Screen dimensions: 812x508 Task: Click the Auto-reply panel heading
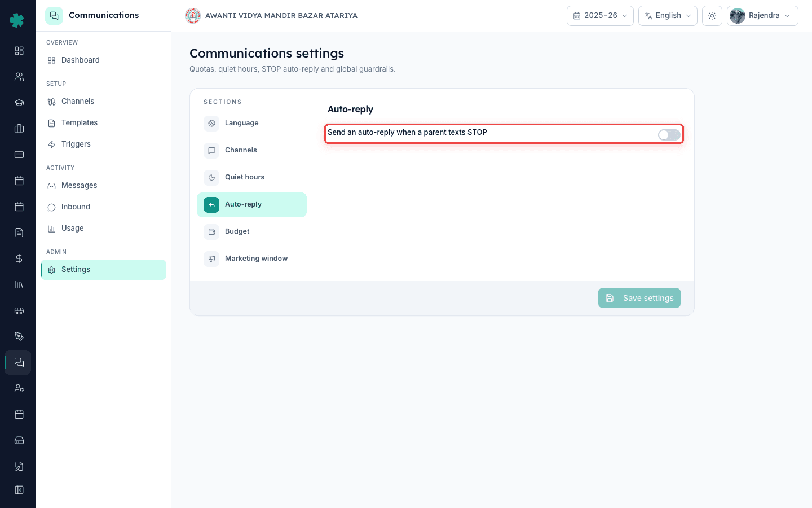[x=350, y=110]
